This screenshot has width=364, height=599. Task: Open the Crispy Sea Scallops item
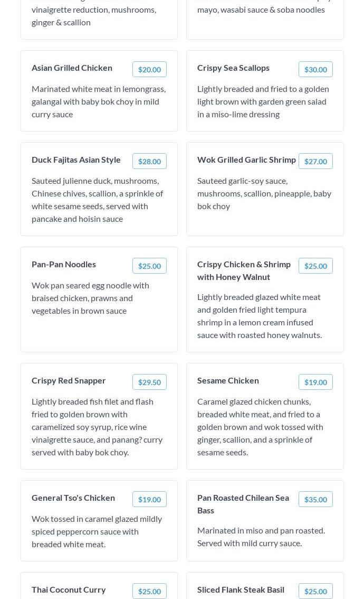coord(233,68)
